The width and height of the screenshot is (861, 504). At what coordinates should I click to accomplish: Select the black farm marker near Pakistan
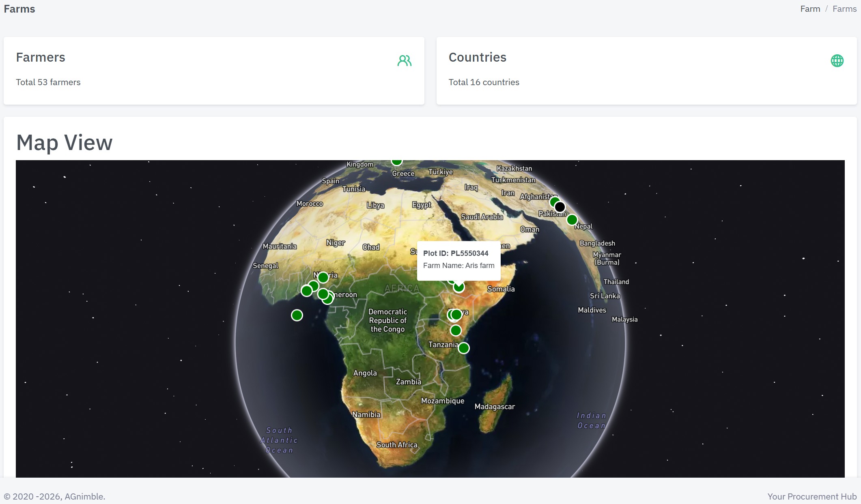tap(560, 207)
